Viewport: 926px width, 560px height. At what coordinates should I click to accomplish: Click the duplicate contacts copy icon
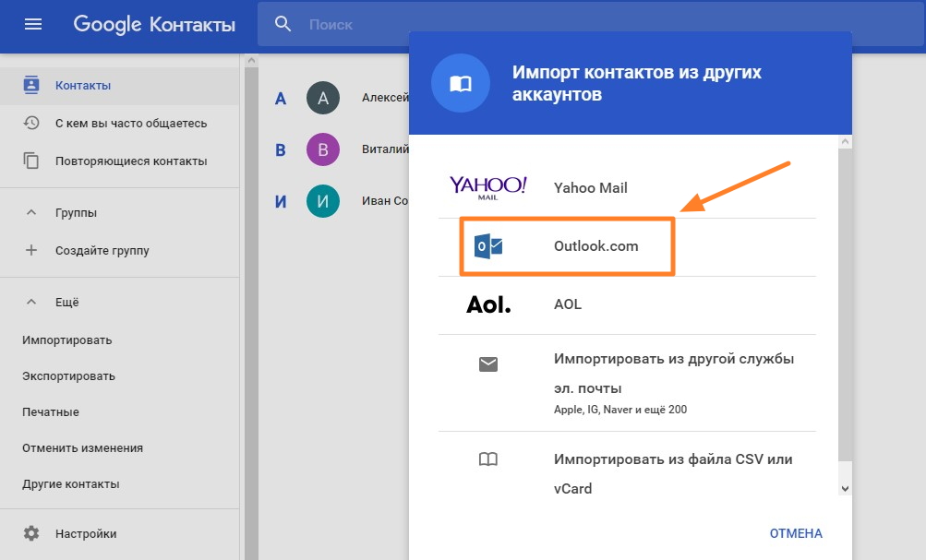31,161
